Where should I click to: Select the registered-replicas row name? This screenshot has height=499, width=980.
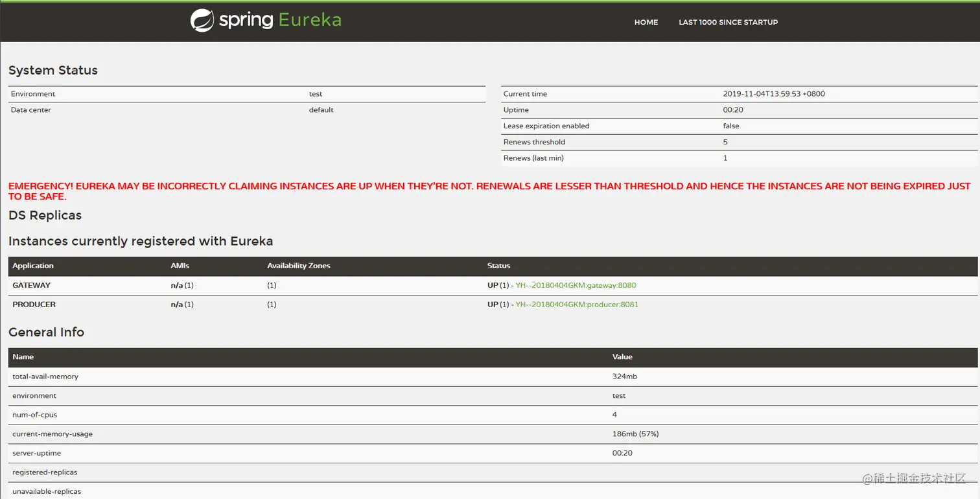tap(45, 472)
